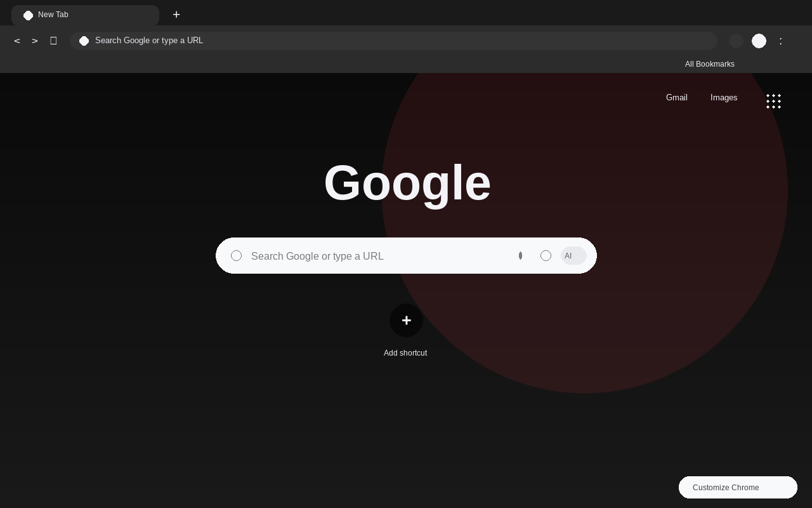Open the profile avatar menu
The image size is (812, 508).
[759, 41]
